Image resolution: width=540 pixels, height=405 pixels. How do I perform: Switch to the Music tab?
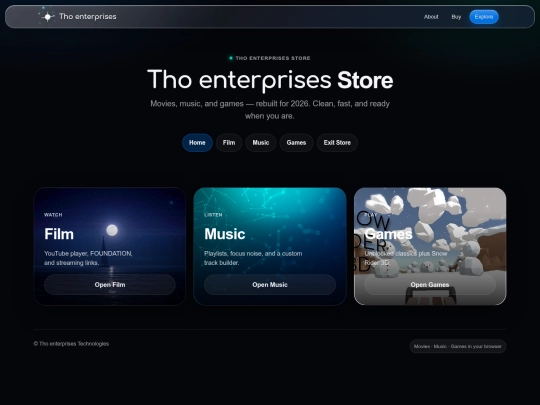click(x=261, y=143)
